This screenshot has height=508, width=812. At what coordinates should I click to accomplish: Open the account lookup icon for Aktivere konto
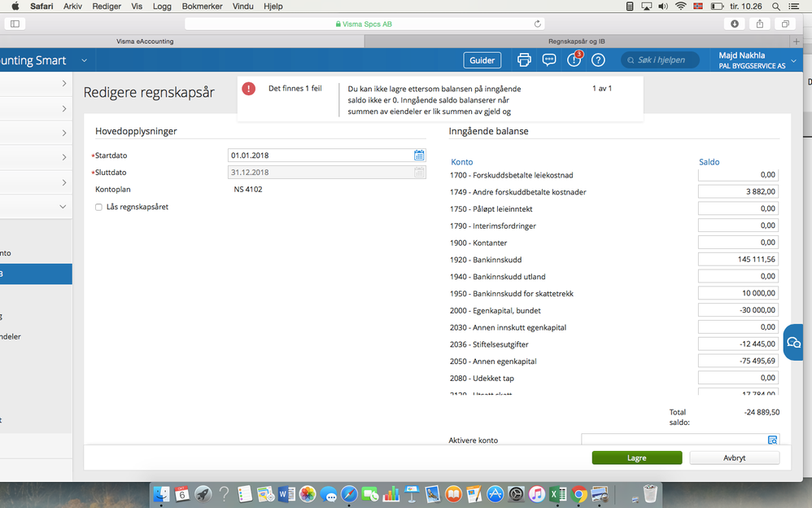click(772, 440)
